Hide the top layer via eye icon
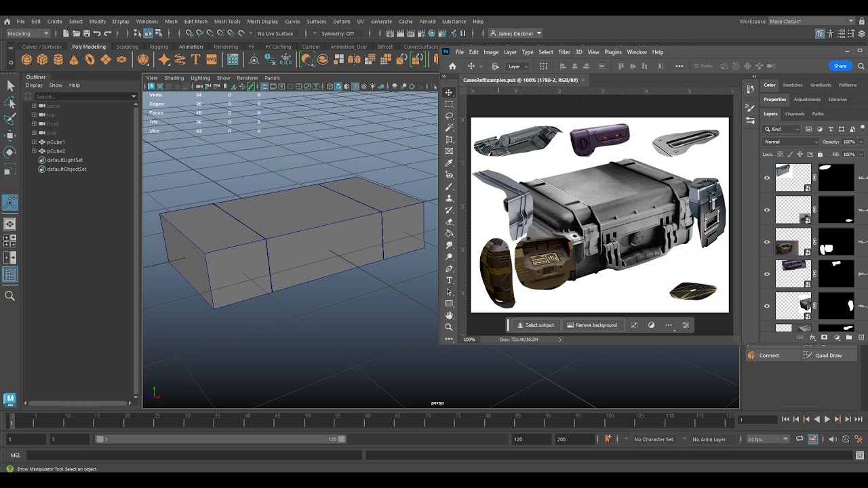868x488 pixels. [767, 178]
